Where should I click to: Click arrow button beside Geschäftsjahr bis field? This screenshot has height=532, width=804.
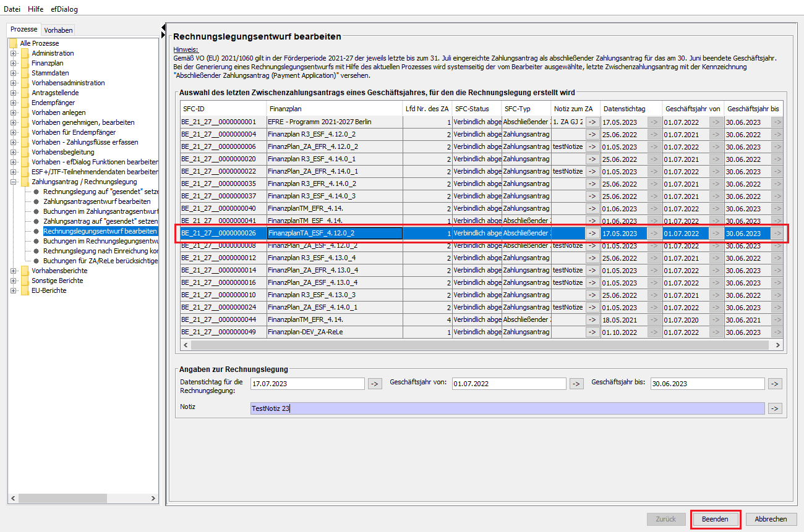774,384
